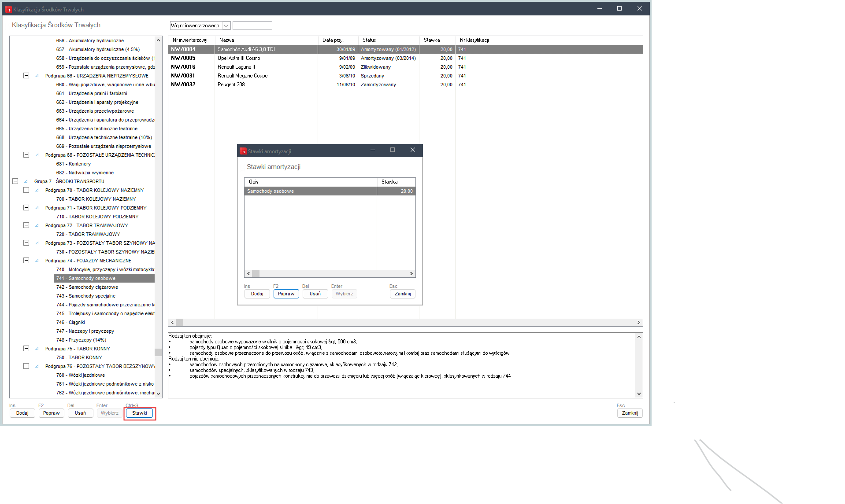Minimize the Stawki amortyzacji dialog

click(373, 150)
